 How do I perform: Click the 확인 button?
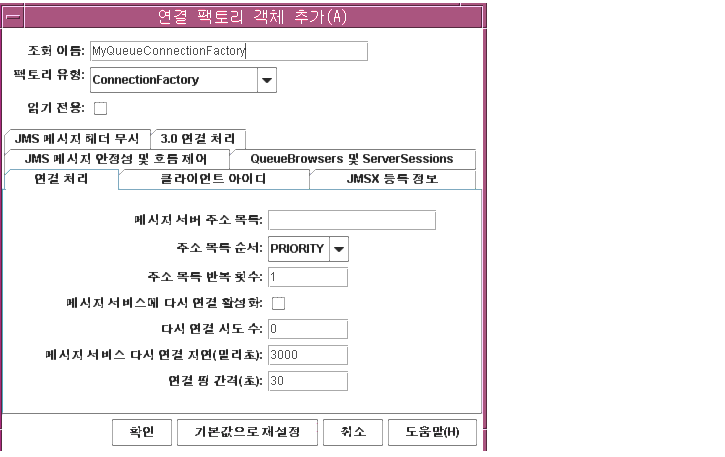(142, 432)
